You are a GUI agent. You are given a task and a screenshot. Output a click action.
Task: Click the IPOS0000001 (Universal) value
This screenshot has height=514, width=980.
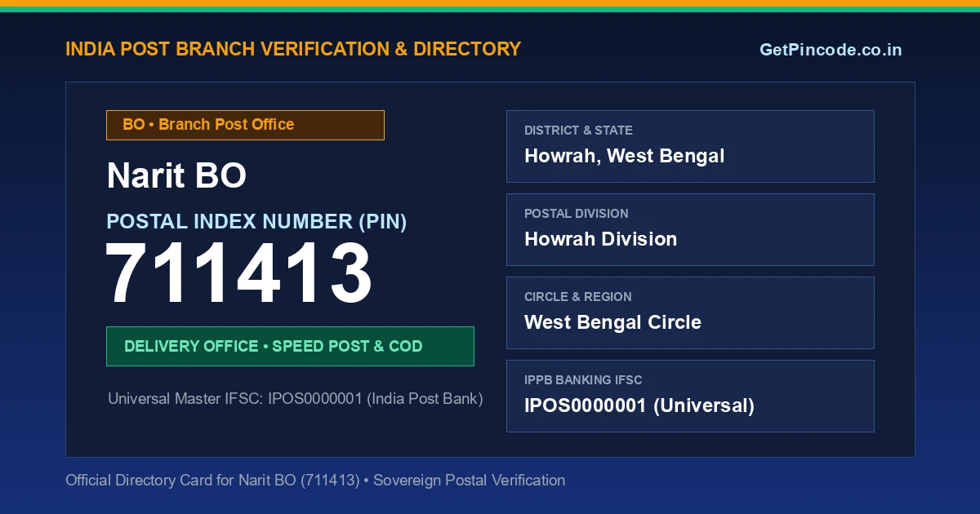point(639,405)
